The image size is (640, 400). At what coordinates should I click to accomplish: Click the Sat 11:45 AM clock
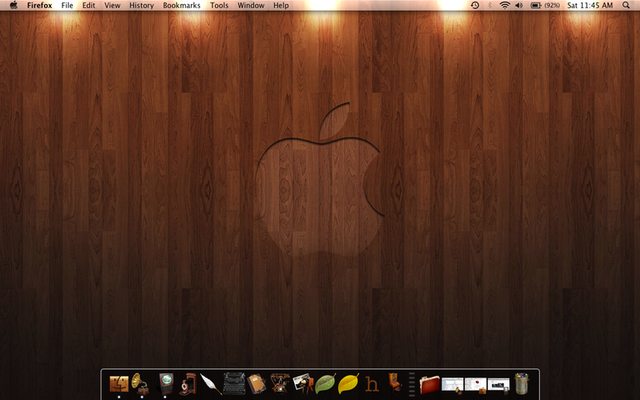click(590, 5)
